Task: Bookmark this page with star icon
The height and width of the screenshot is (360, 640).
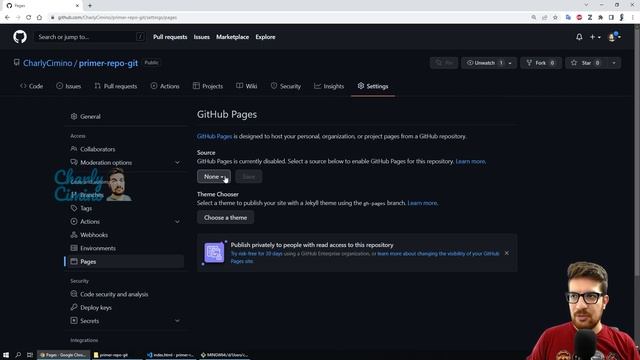Action: [555, 18]
